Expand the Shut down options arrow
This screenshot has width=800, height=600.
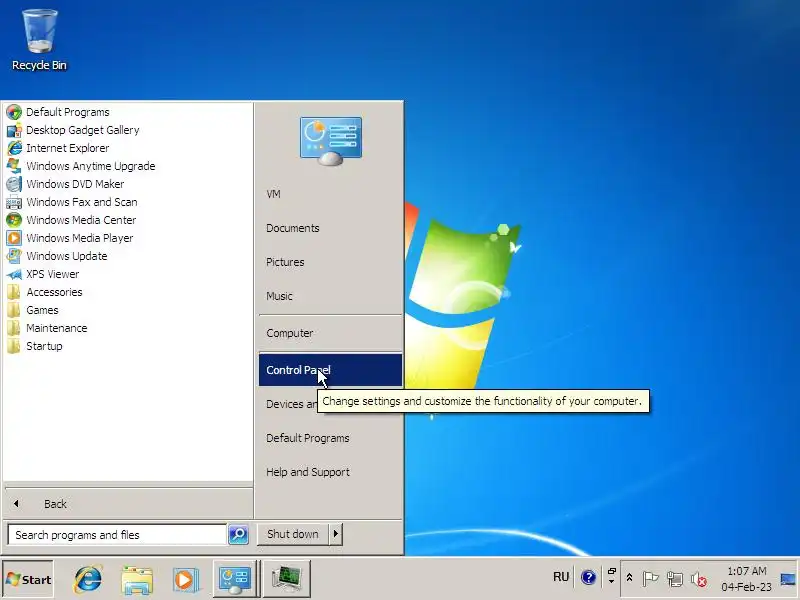(335, 534)
